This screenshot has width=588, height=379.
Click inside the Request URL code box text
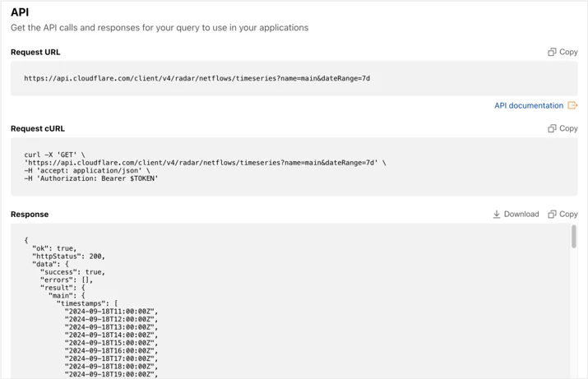pos(197,78)
